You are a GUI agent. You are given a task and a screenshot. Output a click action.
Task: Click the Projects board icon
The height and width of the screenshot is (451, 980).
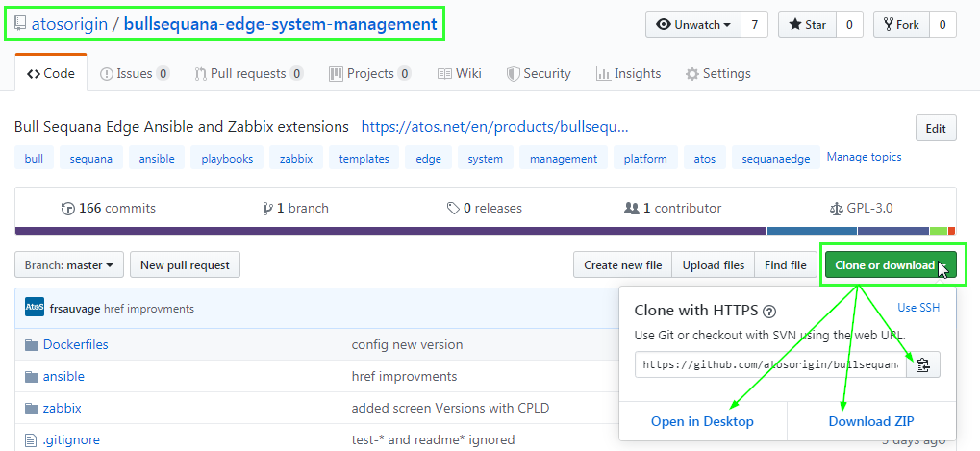337,74
